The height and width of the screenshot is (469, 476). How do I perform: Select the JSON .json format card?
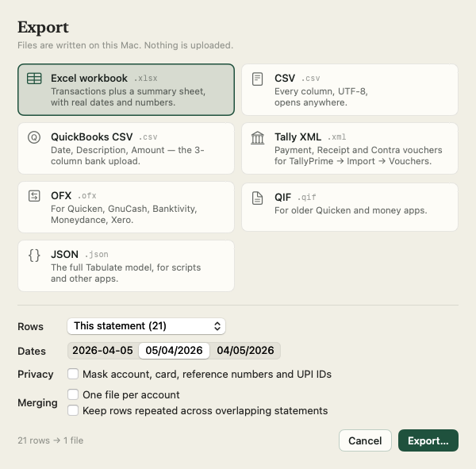(126, 266)
